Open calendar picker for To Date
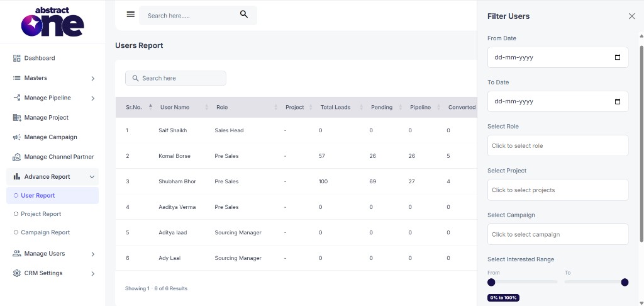The width and height of the screenshot is (644, 306). pyautogui.click(x=618, y=101)
